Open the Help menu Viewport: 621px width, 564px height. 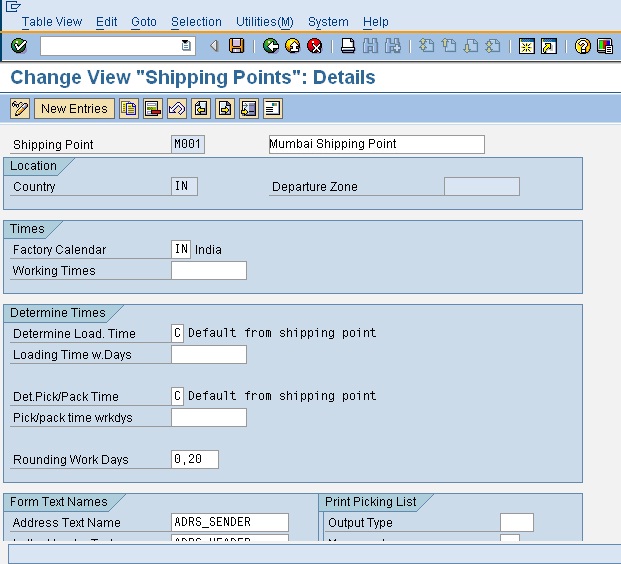[x=375, y=22]
